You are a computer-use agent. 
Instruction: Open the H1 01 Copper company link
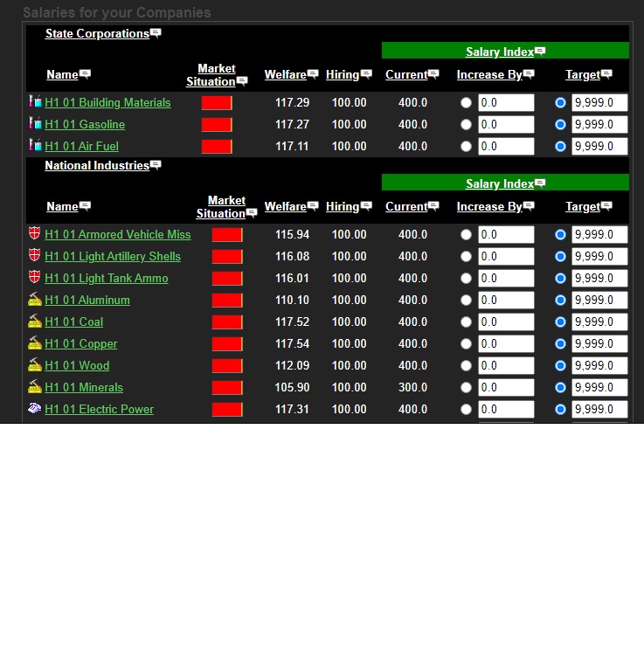pos(81,343)
